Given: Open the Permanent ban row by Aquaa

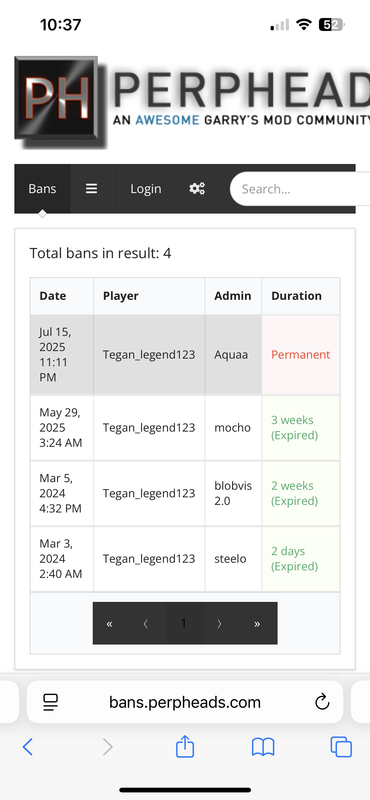Looking at the screenshot, I should click(185, 355).
